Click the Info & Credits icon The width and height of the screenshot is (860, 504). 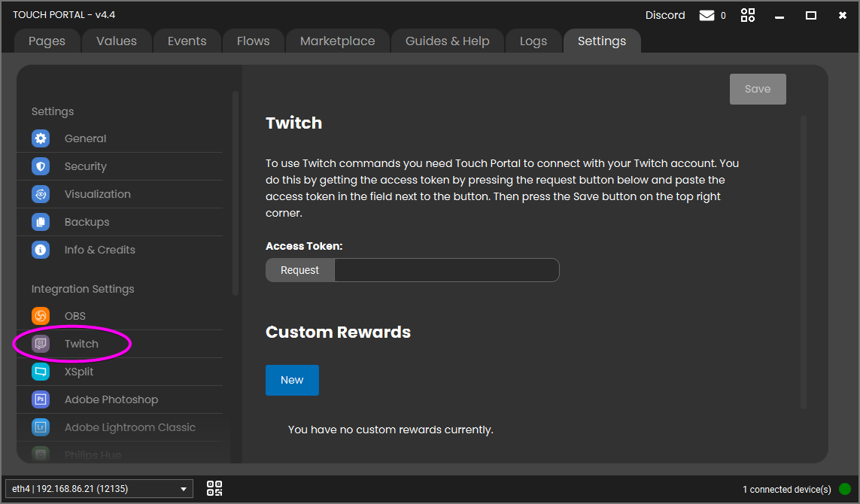coord(41,250)
